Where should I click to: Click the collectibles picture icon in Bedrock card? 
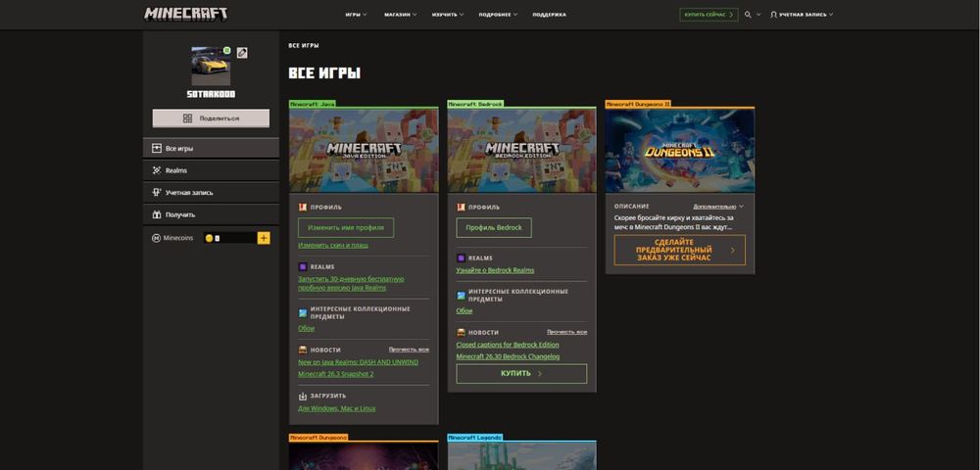pos(461,296)
